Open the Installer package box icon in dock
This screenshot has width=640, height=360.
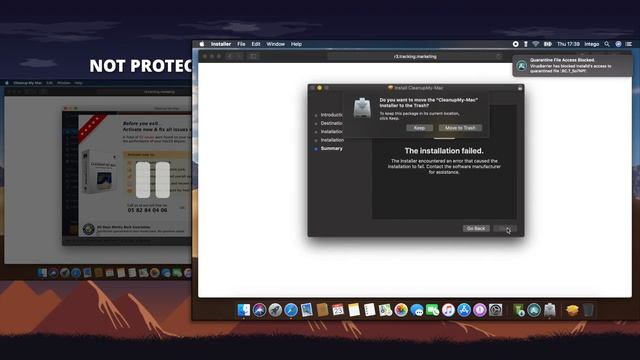572,310
